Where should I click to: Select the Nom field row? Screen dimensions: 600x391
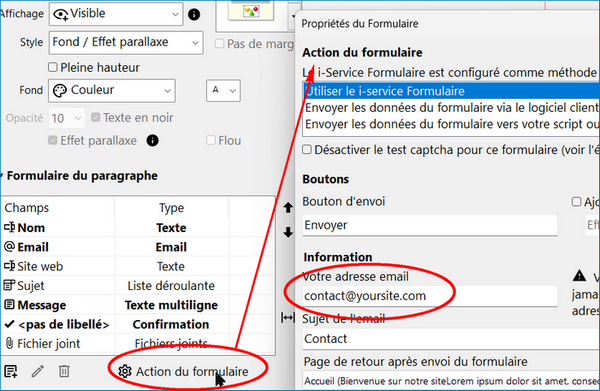point(138,228)
